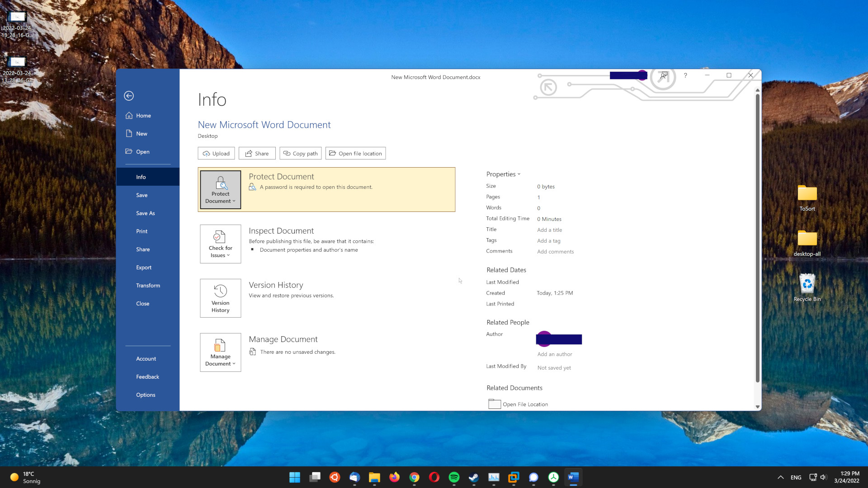Open File Explorer from the taskbar
Image resolution: width=868 pixels, height=488 pixels.
click(374, 477)
